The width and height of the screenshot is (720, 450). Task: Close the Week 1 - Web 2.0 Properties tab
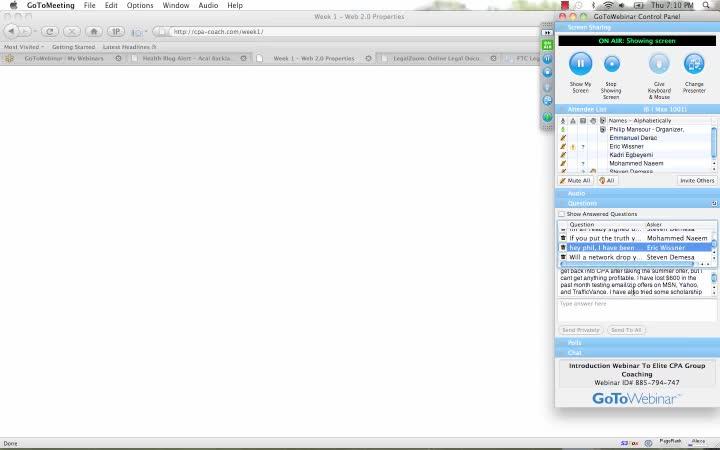point(368,58)
